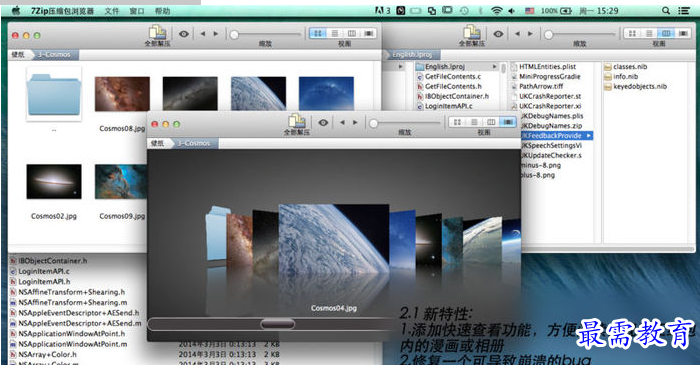Select the Cosmos08.jpg thumbnail
This screenshot has height=365, width=700.
[122, 94]
